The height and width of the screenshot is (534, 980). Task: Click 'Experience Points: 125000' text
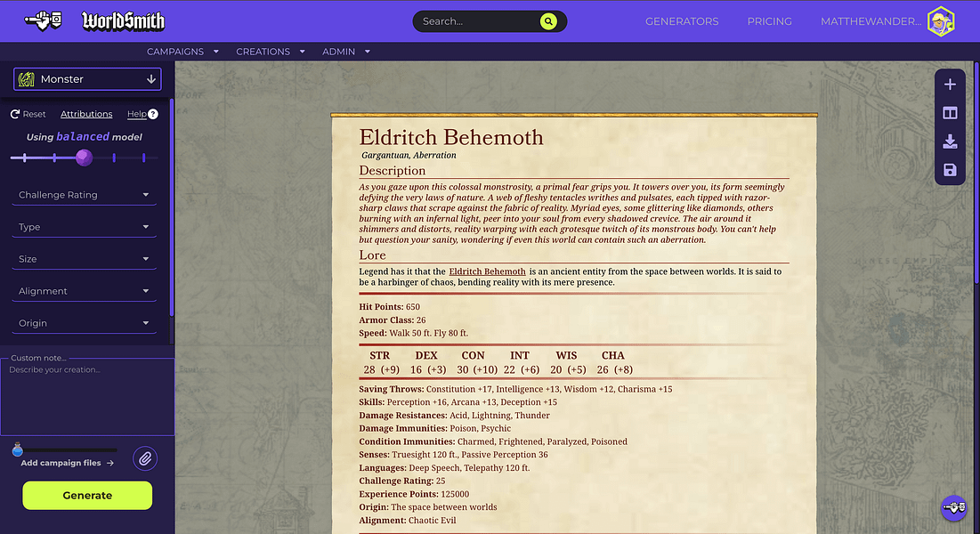coord(414,494)
